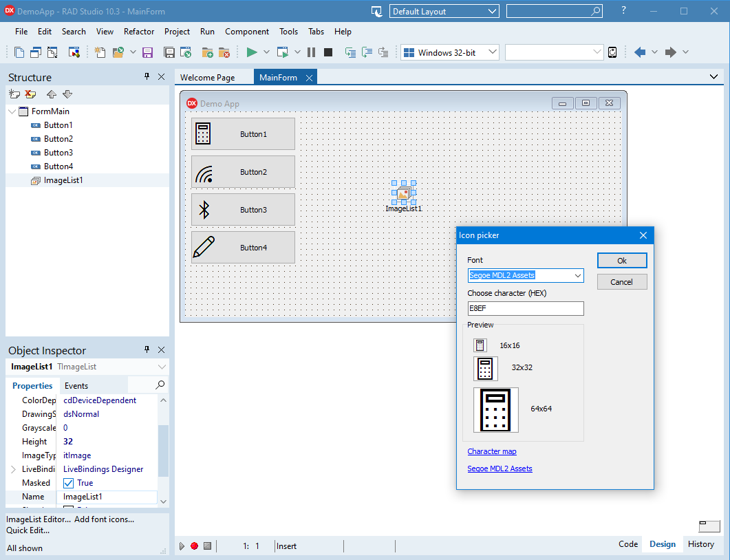730x560 pixels.
Task: Click the Step Over icon
Action: 367,52
